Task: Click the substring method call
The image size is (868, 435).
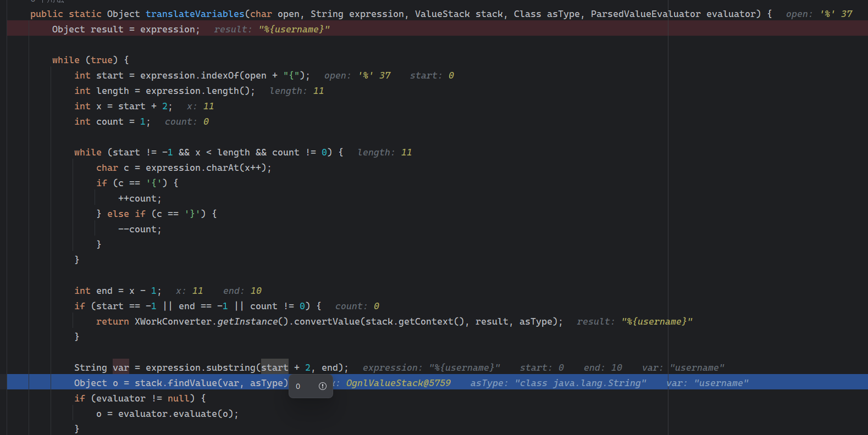Action: pos(231,367)
